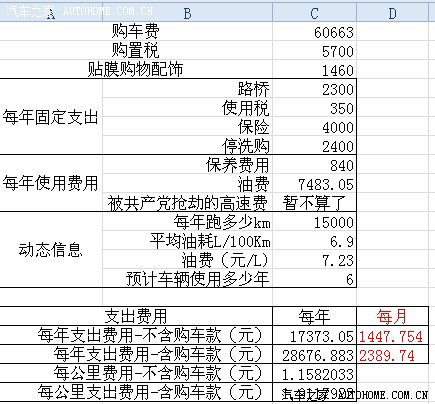
Task: Click the 使用税 label cell
Action: tap(187, 107)
